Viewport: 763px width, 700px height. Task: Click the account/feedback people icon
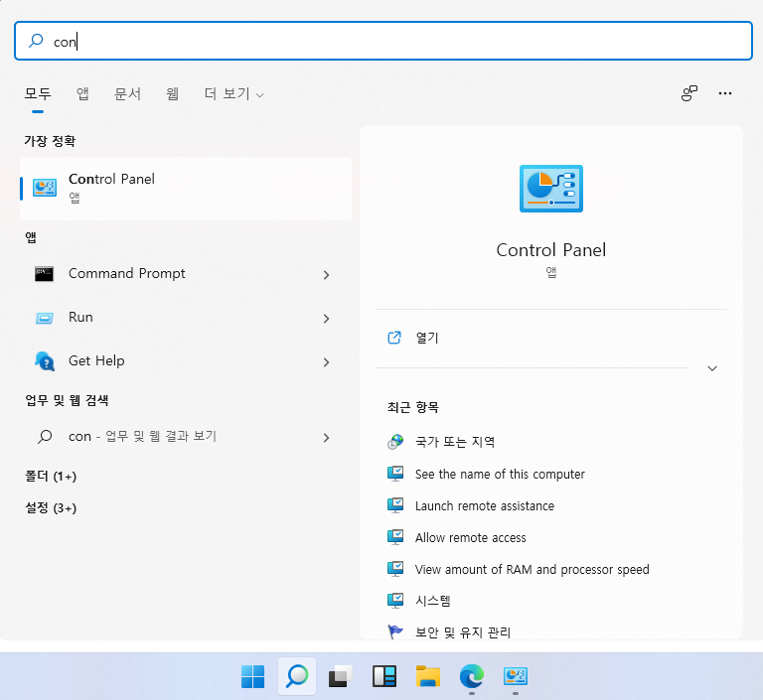(x=689, y=93)
